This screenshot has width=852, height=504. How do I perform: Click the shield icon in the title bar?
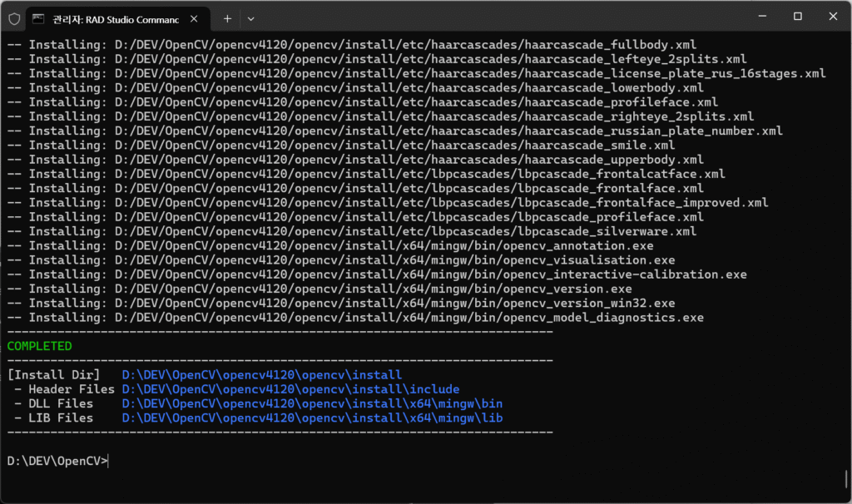pyautogui.click(x=14, y=19)
